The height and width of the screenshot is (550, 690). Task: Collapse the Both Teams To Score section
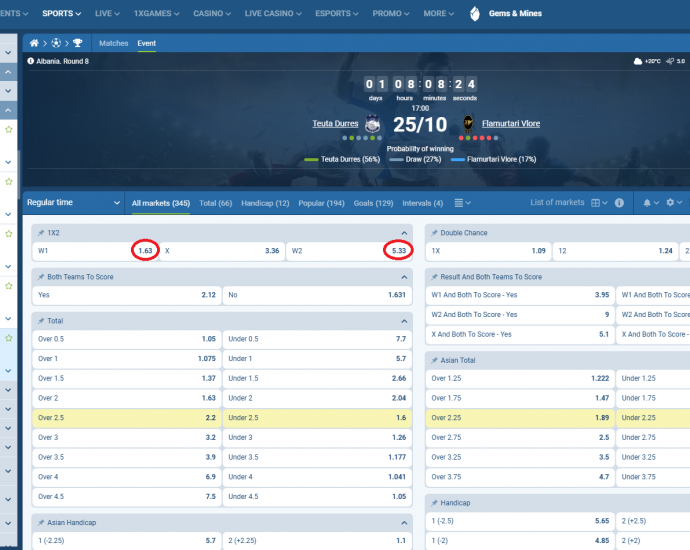404,277
